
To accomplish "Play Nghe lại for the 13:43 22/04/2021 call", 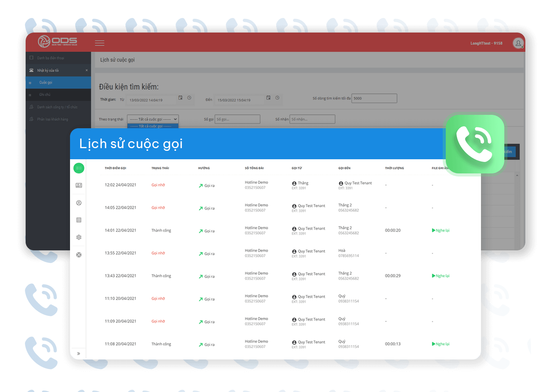I will (x=441, y=276).
